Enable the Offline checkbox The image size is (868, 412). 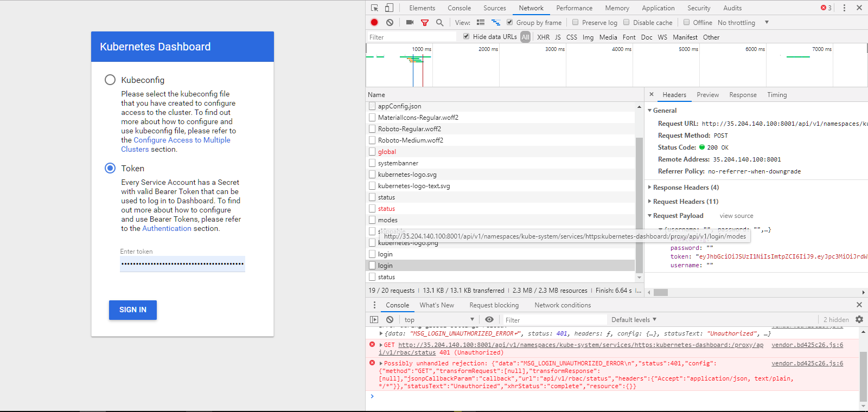pyautogui.click(x=686, y=22)
